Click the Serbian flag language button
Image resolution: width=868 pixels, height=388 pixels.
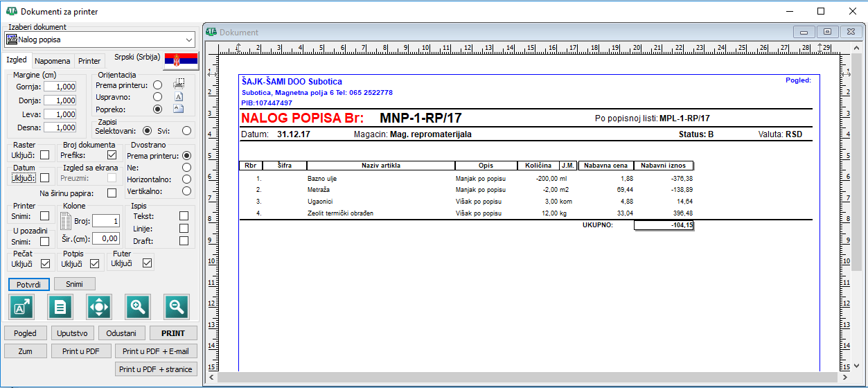[181, 61]
